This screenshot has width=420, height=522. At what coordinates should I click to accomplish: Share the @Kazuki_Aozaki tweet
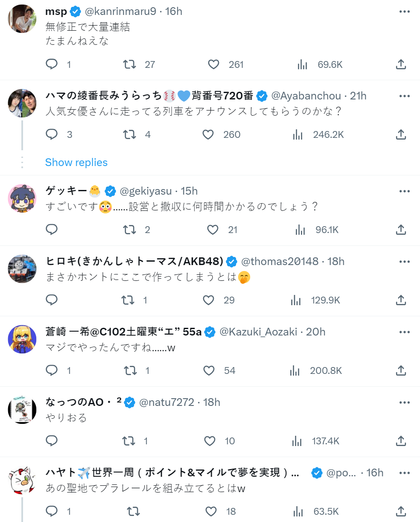pyautogui.click(x=400, y=370)
